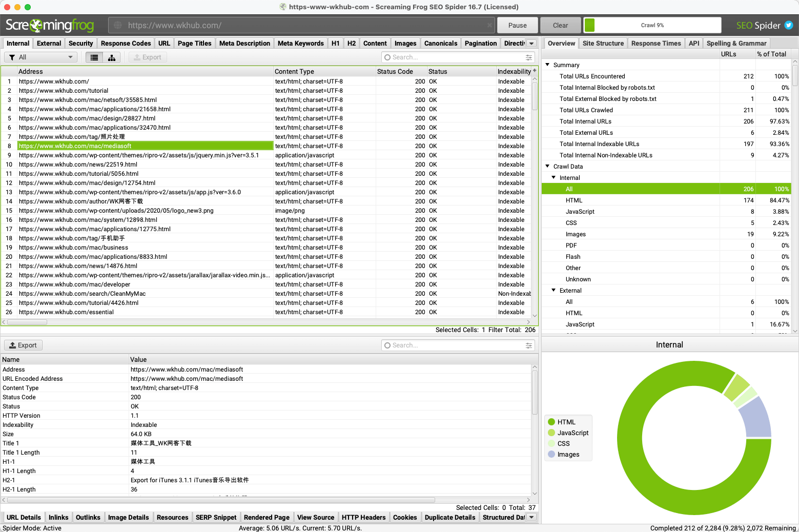This screenshot has width=799, height=532.
Task: Click the upper Search field
Action: (x=458, y=57)
